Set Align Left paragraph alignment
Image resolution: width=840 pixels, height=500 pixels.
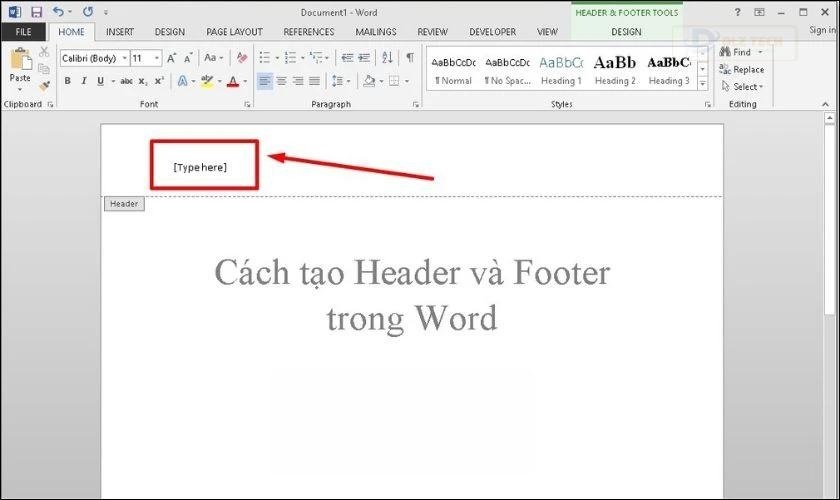click(x=265, y=81)
